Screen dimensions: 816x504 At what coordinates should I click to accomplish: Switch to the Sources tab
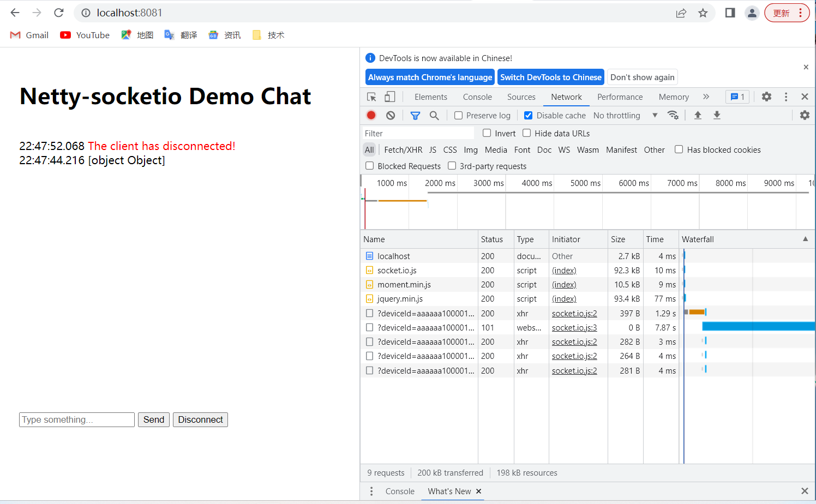[521, 97]
